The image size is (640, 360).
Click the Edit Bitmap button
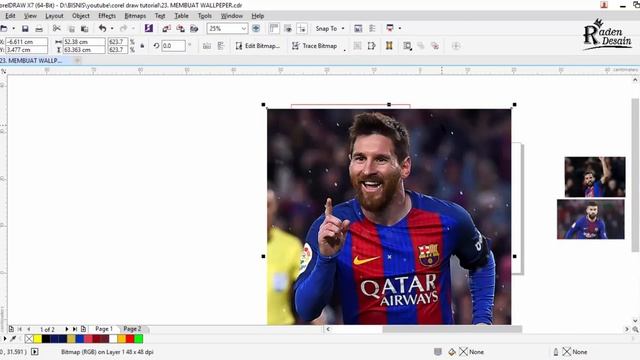[258, 46]
